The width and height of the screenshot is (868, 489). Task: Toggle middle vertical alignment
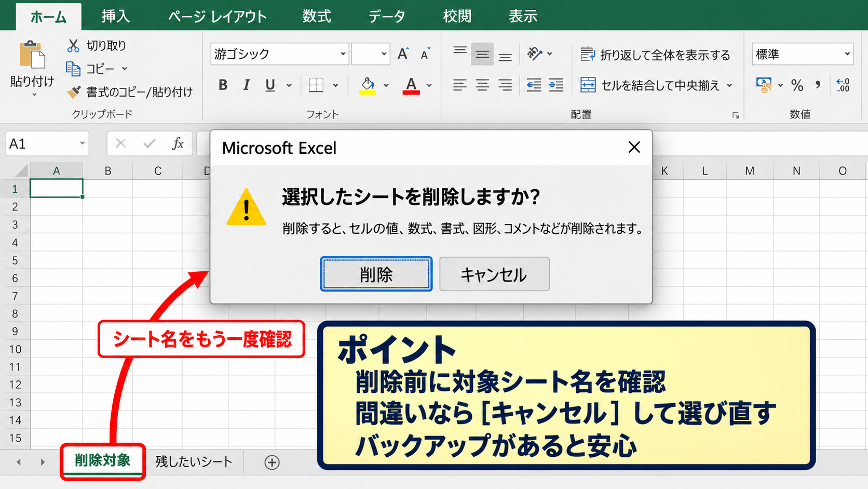(482, 54)
